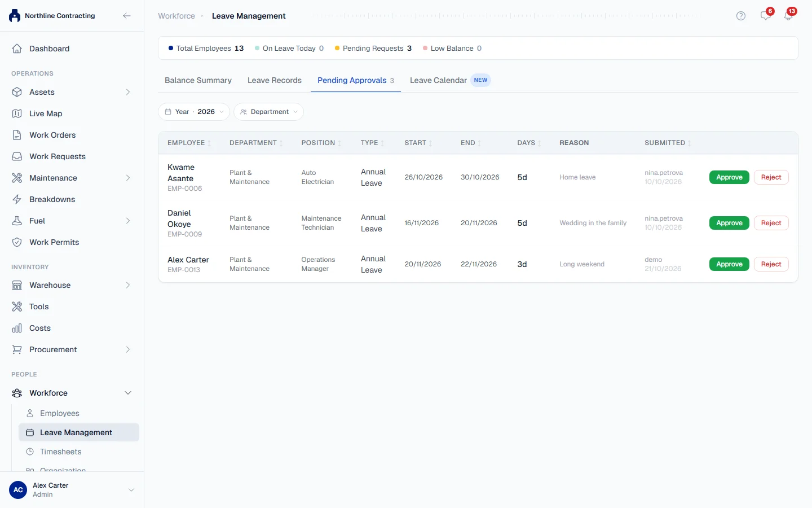Approve Kwame Asante's leave request
The image size is (812, 508).
[x=729, y=177]
